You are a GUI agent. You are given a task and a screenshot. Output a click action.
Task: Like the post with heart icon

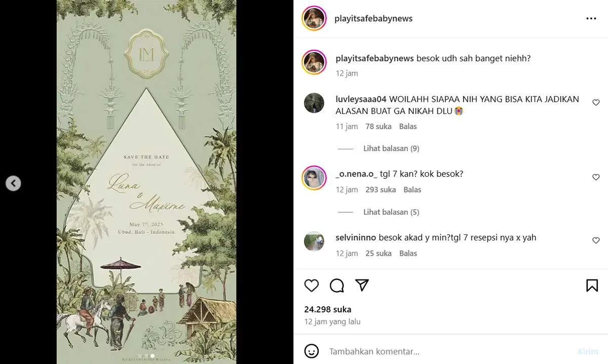coord(312,286)
